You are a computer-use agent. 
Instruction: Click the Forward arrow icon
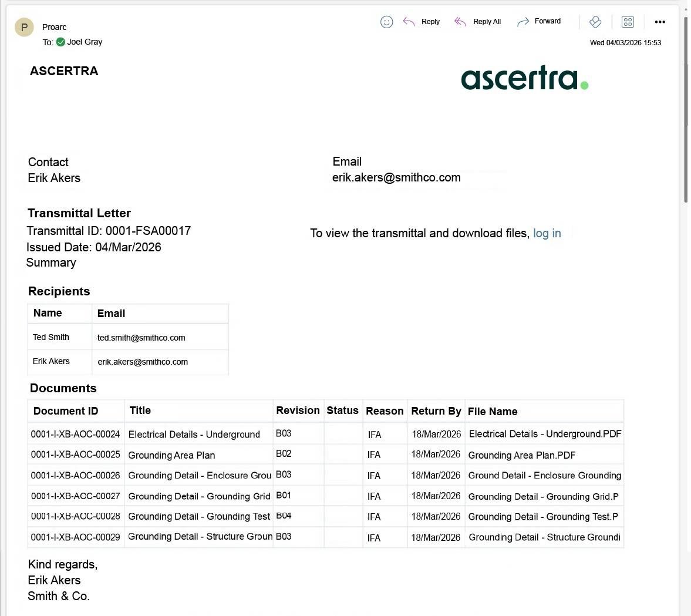[523, 22]
